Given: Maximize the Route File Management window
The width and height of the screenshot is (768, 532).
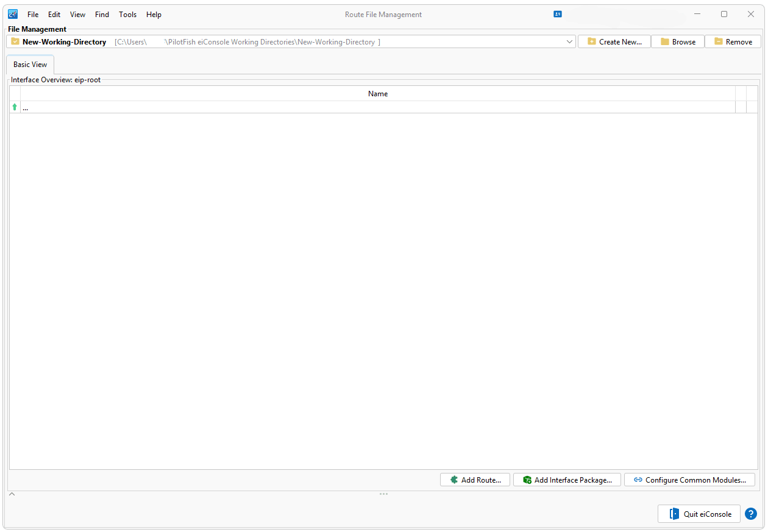Looking at the screenshot, I should pyautogui.click(x=724, y=14).
